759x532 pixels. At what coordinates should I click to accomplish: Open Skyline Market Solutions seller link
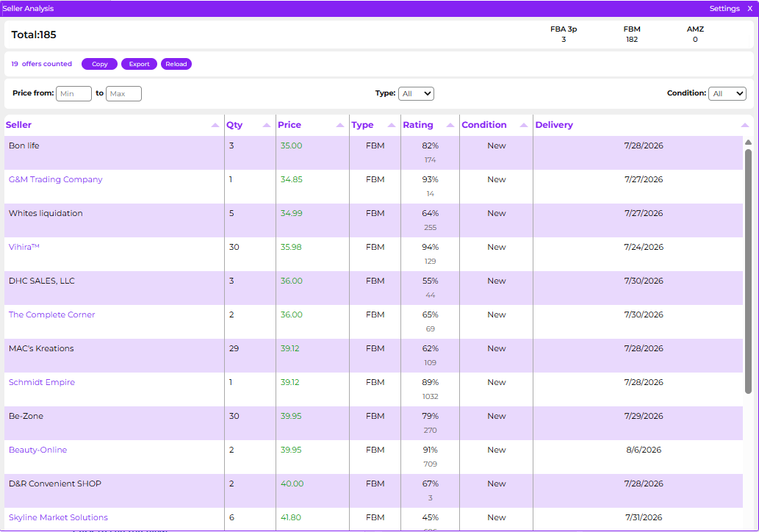click(58, 517)
